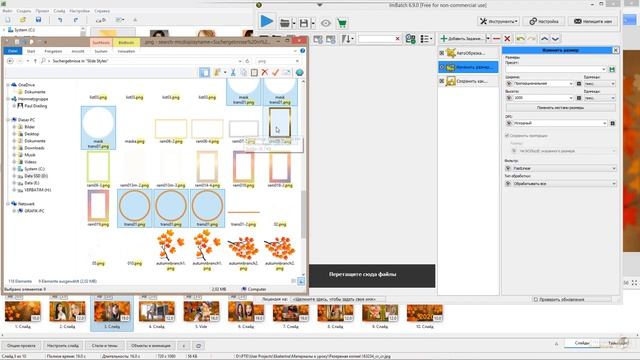Click the Напишите нам contact button
Viewport: 640px width, 360px height.
[x=593, y=21]
